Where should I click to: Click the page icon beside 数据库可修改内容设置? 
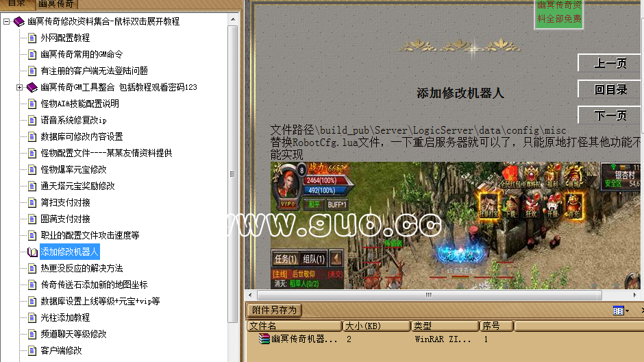tap(32, 137)
